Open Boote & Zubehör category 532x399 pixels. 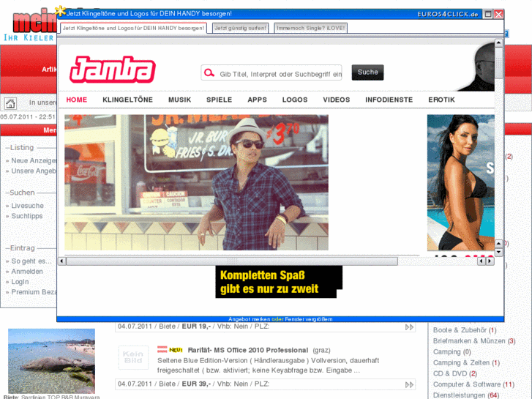point(460,330)
